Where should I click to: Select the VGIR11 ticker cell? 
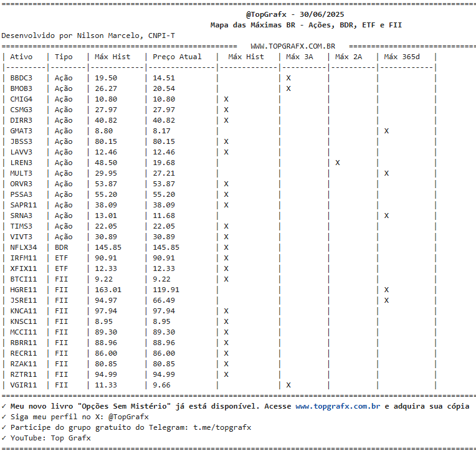tap(24, 385)
